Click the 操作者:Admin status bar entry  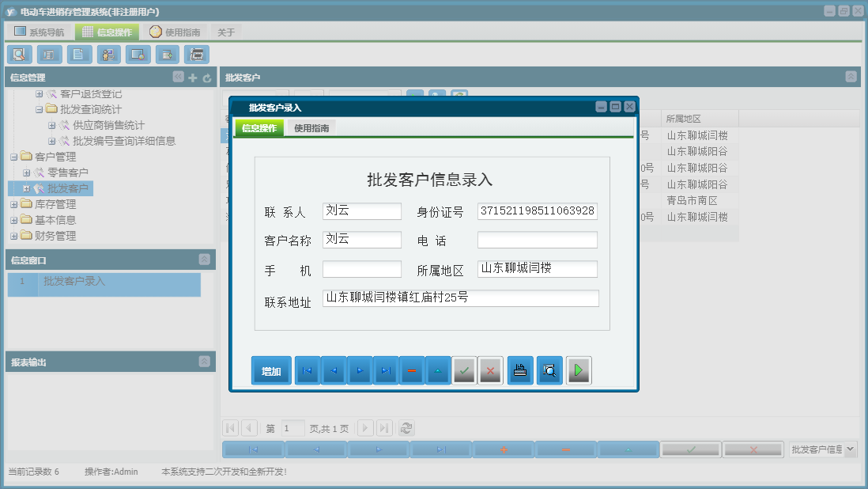[111, 472]
